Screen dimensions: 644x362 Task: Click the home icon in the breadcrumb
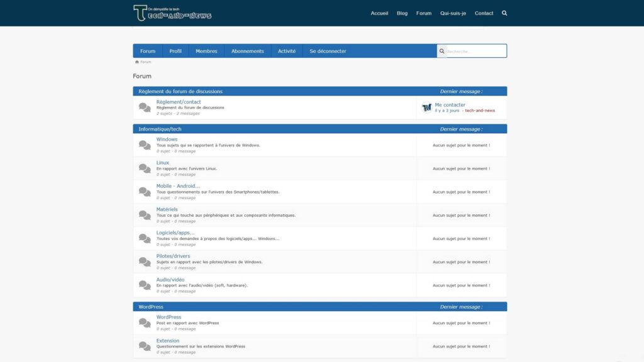pyautogui.click(x=136, y=62)
